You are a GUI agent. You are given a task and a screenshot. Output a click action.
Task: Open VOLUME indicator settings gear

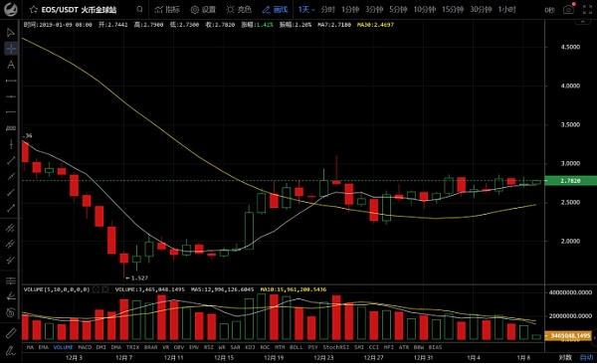97,289
